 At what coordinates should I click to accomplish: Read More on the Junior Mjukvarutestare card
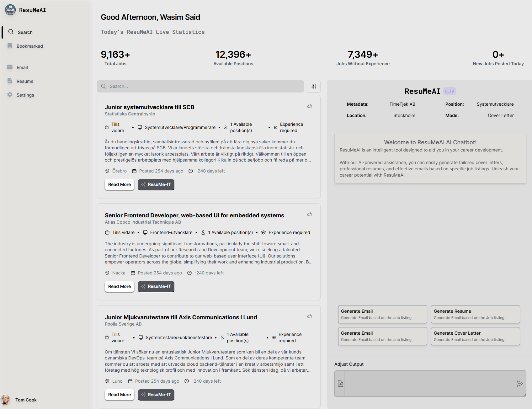click(x=120, y=395)
